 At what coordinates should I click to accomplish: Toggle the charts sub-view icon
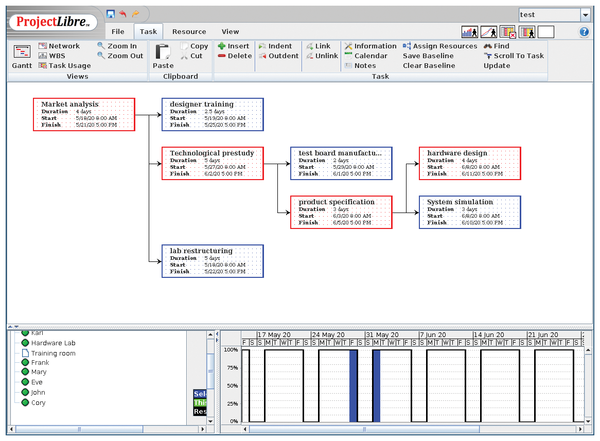[x=489, y=32]
